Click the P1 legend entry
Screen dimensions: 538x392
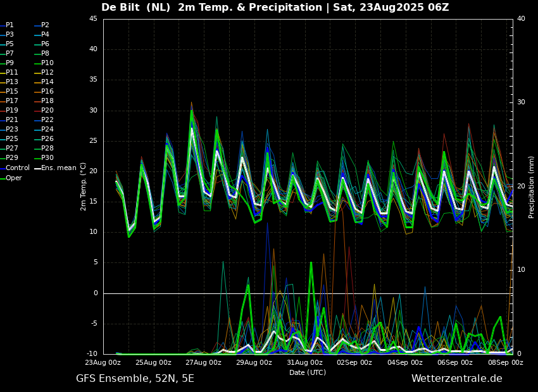click(x=9, y=25)
